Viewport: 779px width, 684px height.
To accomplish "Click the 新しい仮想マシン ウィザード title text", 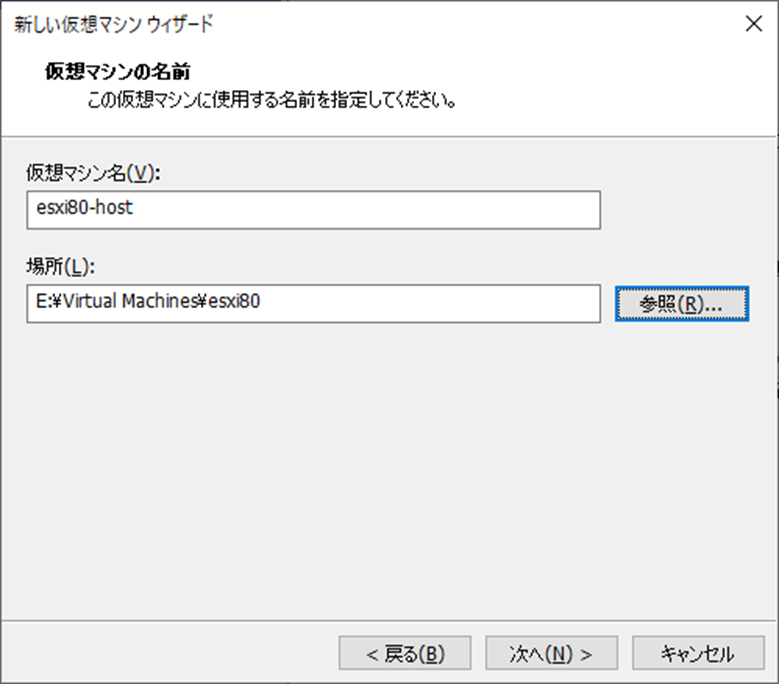I will click(x=114, y=24).
